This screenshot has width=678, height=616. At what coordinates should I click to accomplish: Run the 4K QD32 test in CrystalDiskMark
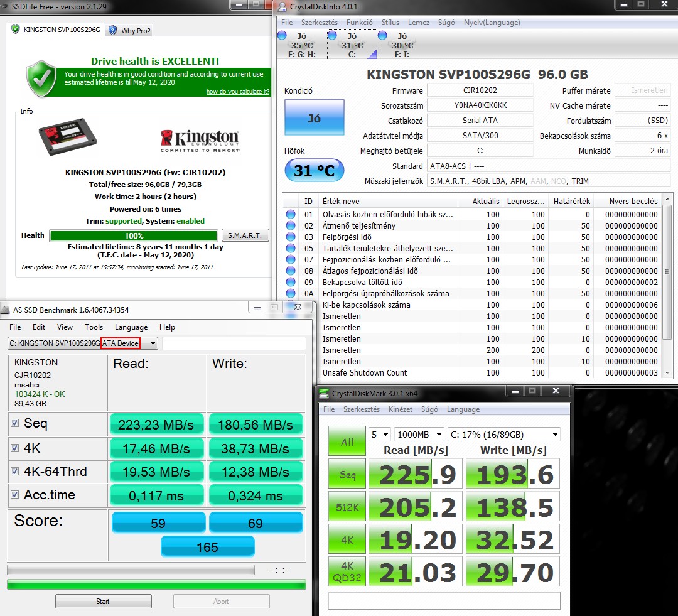click(347, 572)
